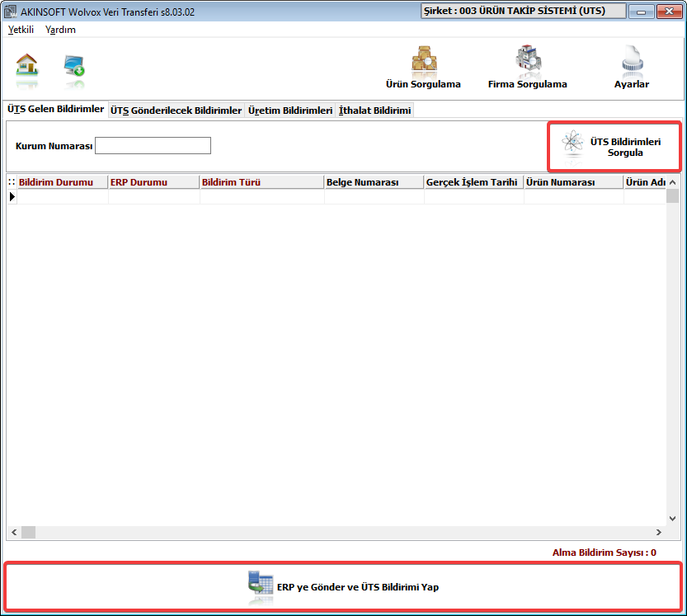Switch to ÜTS Gönderilecek Bildirimler tab

pos(176,111)
